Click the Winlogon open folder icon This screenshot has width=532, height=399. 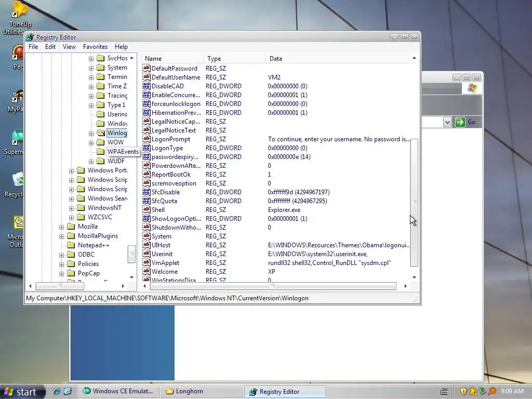(101, 132)
